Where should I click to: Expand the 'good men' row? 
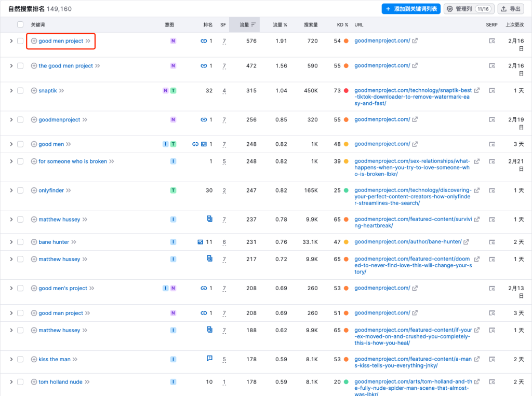pos(11,144)
